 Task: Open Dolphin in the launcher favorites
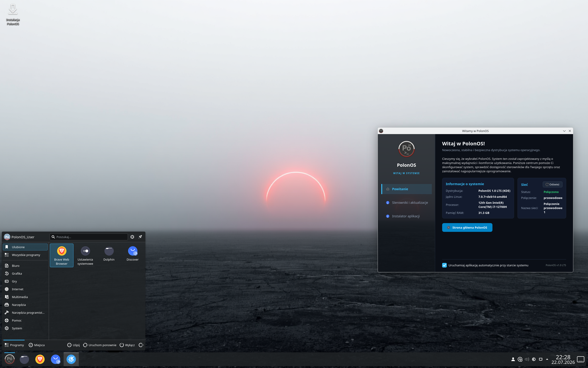point(109,254)
